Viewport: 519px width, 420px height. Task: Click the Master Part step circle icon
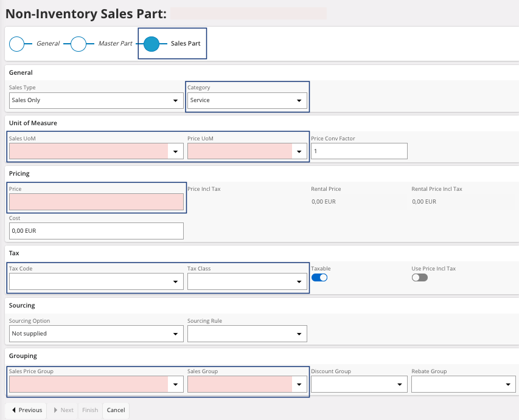pyautogui.click(x=78, y=44)
